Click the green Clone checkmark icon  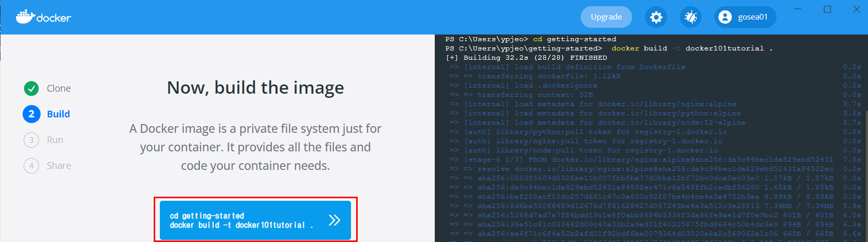pyautogui.click(x=31, y=89)
